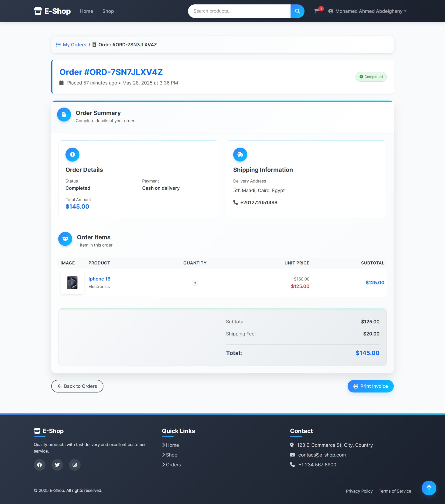Screen dimensions: 445x504
Task: Open the shopping cart icon
Action: point(317,11)
